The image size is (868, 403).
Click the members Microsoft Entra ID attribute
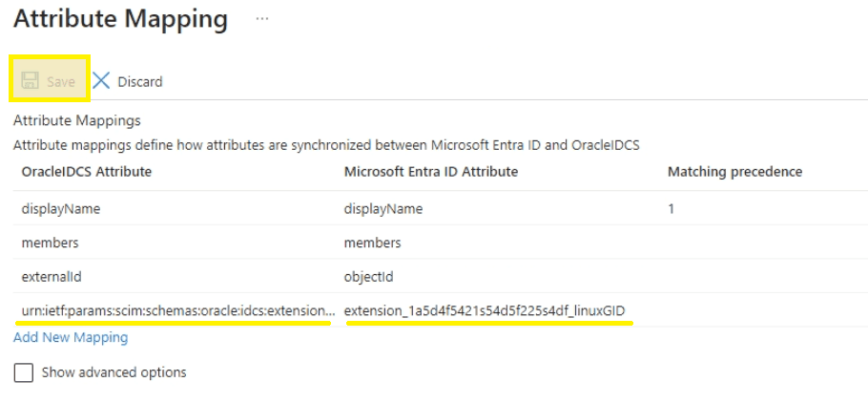[372, 243]
